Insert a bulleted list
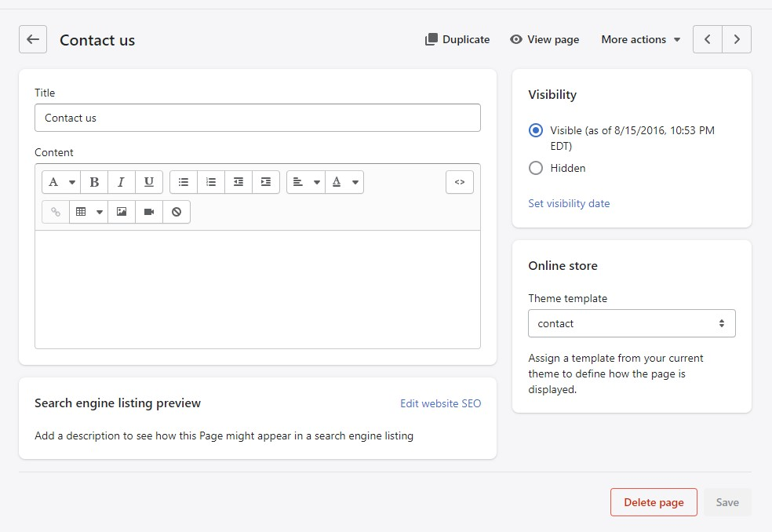Viewport: 772px width, 532px height. 184,182
